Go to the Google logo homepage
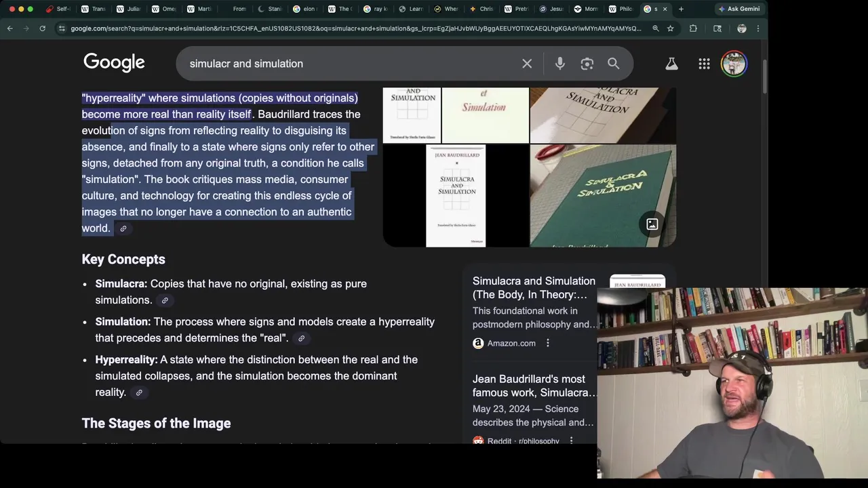 coord(114,62)
